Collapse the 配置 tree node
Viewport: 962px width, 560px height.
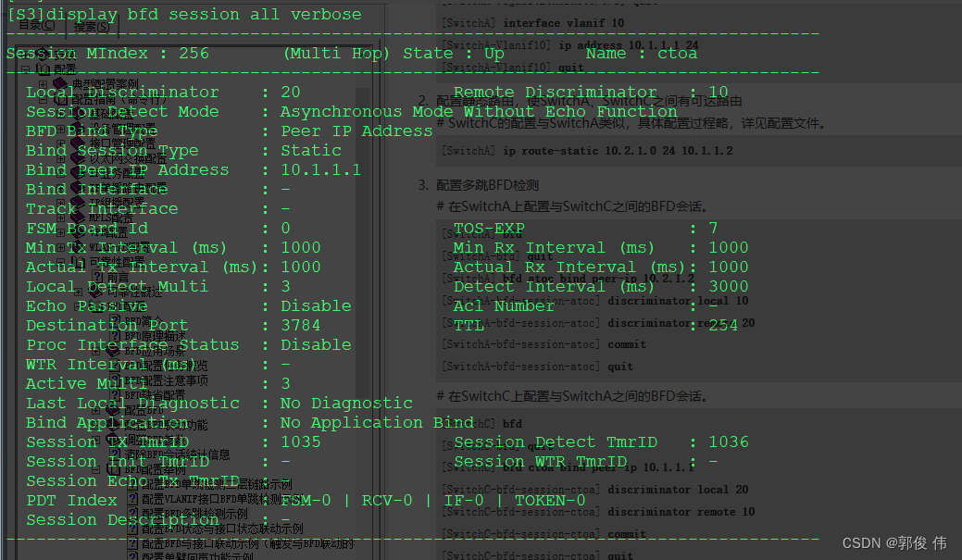point(25,69)
